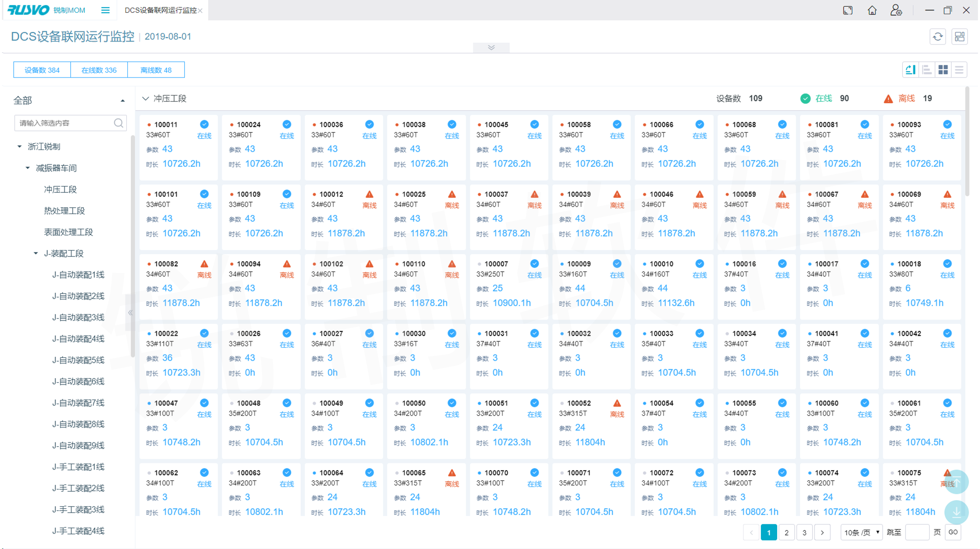
Task: Open the 10条/页 page size dropdown
Action: (x=861, y=532)
